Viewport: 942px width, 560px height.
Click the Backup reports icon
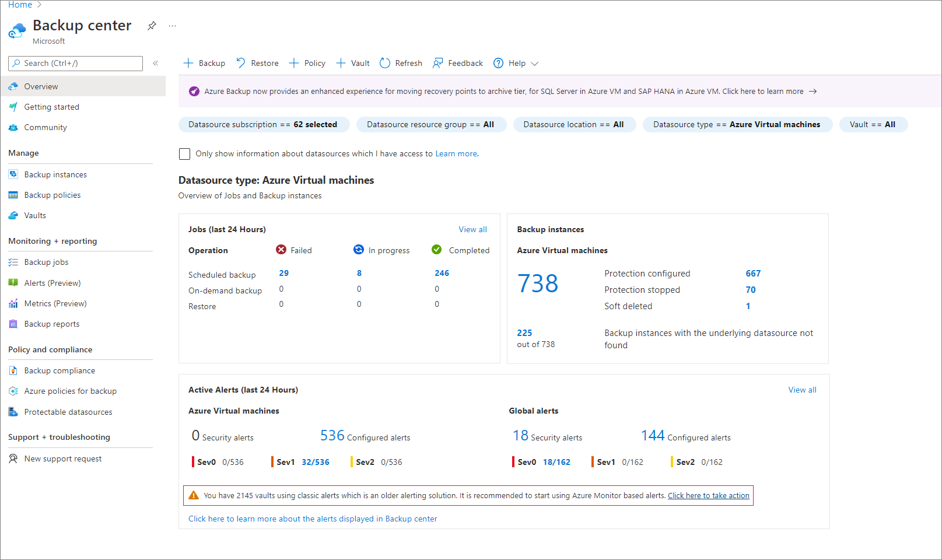point(13,324)
